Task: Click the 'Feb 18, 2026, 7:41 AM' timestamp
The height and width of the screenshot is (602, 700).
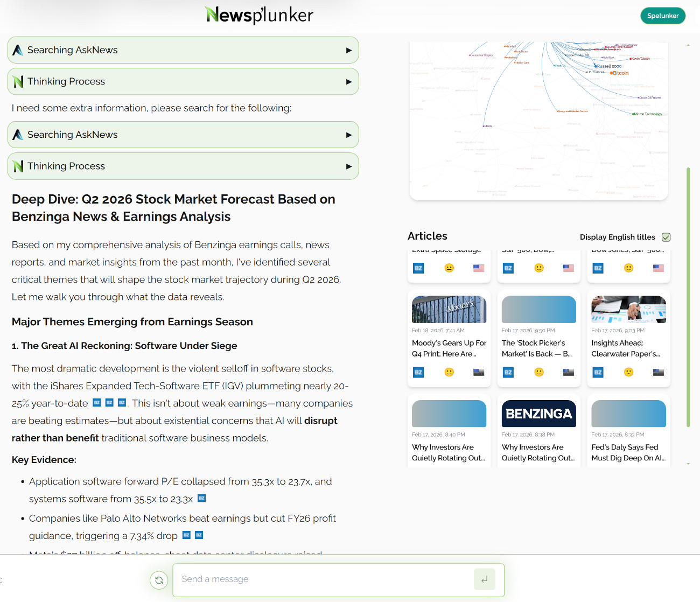Action: (x=438, y=331)
